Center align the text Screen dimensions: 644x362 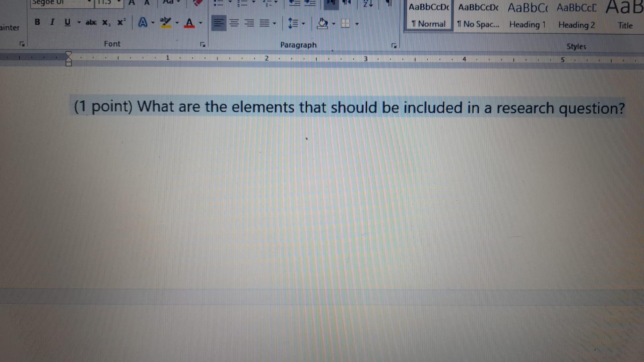234,23
